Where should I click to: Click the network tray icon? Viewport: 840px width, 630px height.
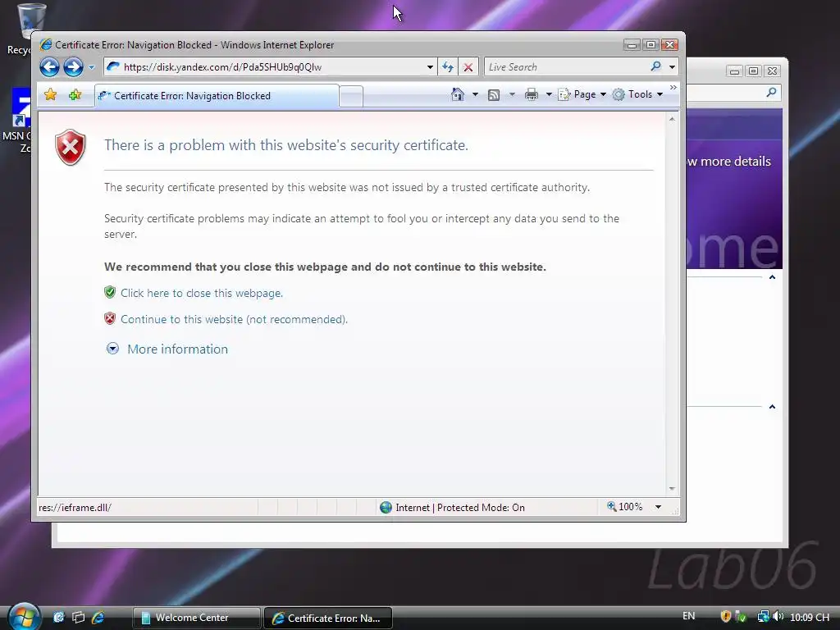pyautogui.click(x=763, y=617)
